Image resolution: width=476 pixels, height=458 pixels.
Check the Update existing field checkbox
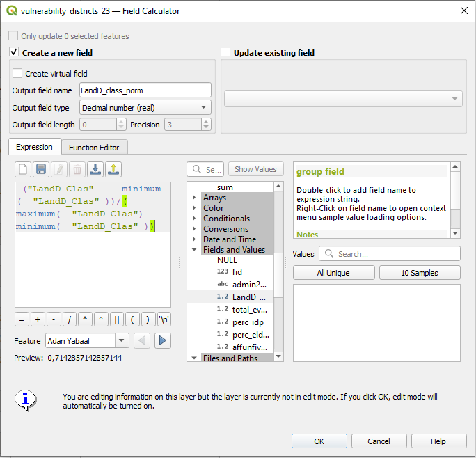click(225, 52)
